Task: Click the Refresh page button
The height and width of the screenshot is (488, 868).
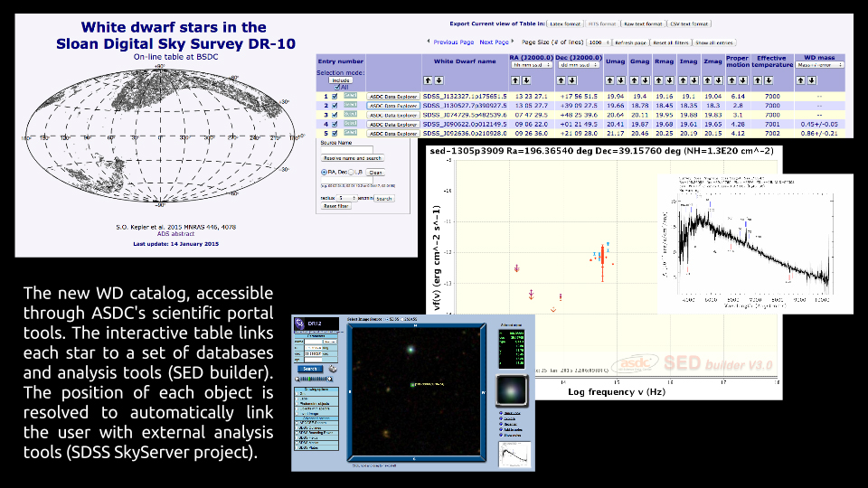Action: [630, 42]
